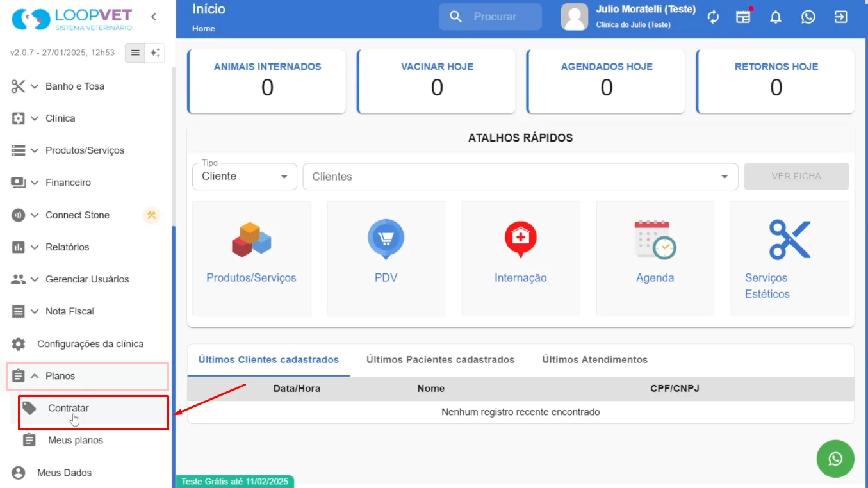Expand the Banho e Tosa menu

(x=35, y=86)
